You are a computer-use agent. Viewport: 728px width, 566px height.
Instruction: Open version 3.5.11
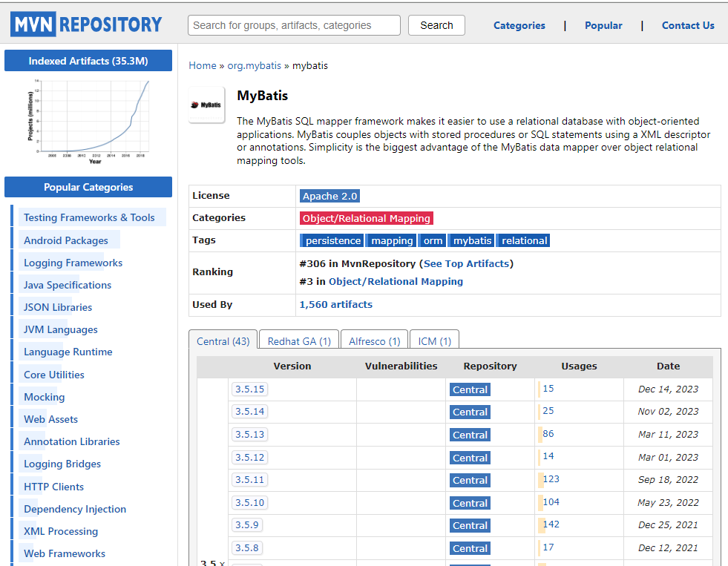[250, 480]
